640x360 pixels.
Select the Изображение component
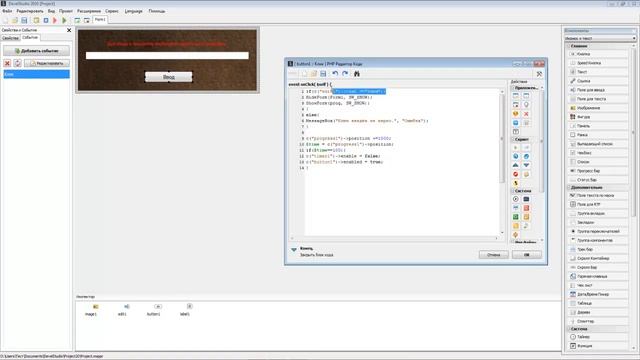[598, 108]
